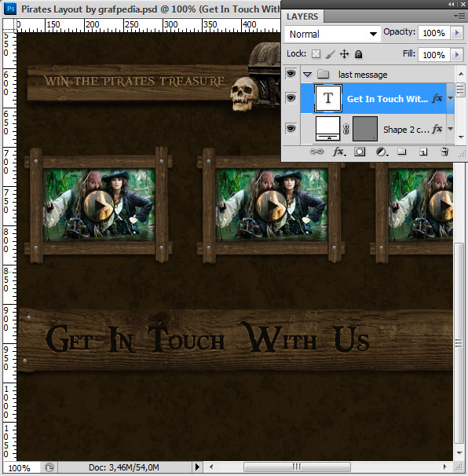This screenshot has height=476, width=468.
Task: Hide the last message group
Action: tap(291, 74)
